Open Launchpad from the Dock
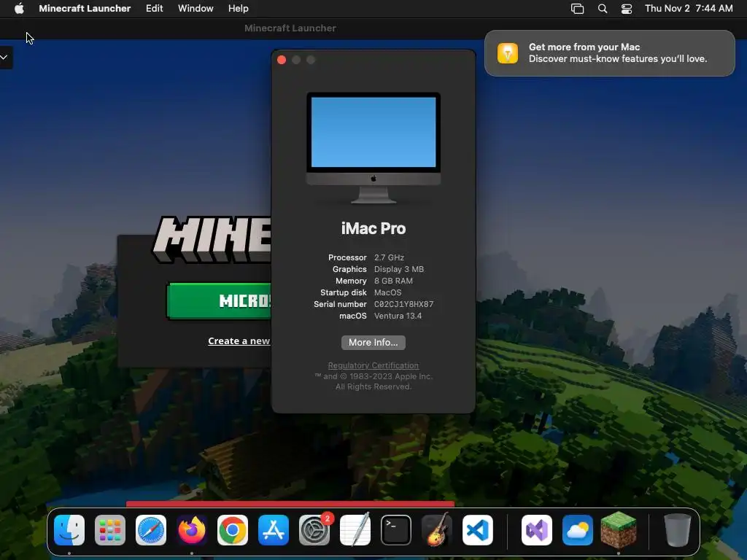Image resolution: width=747 pixels, height=560 pixels. click(x=110, y=530)
